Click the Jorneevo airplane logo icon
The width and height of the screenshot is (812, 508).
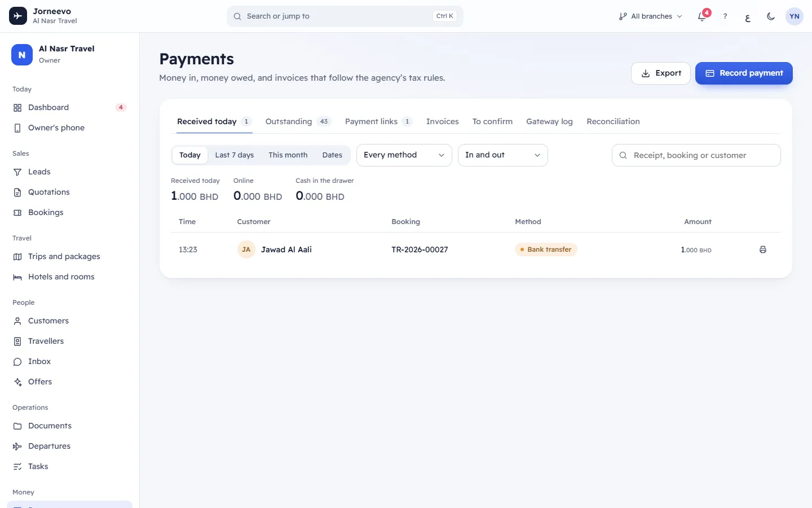pos(18,16)
